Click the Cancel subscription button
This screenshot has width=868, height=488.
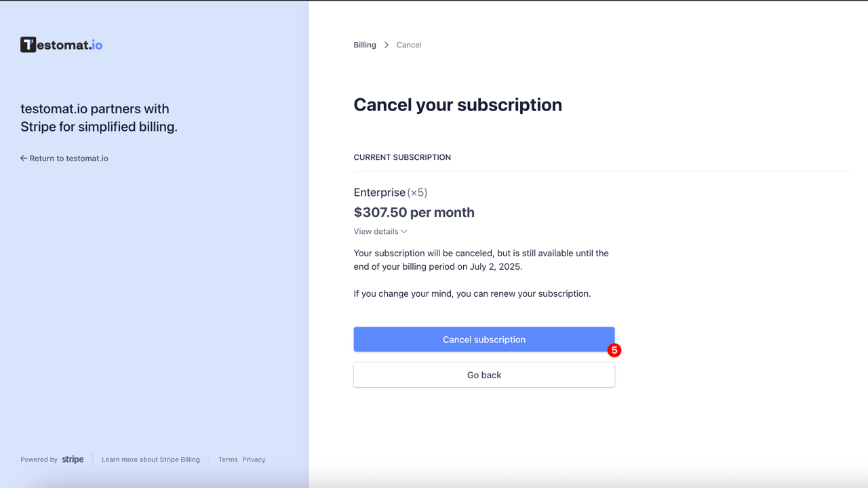tap(484, 339)
